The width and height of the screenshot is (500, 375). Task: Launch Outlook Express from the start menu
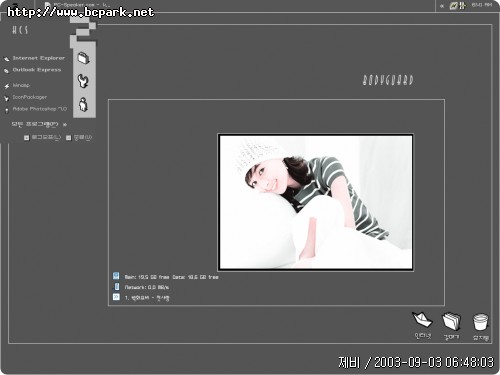pos(37,70)
